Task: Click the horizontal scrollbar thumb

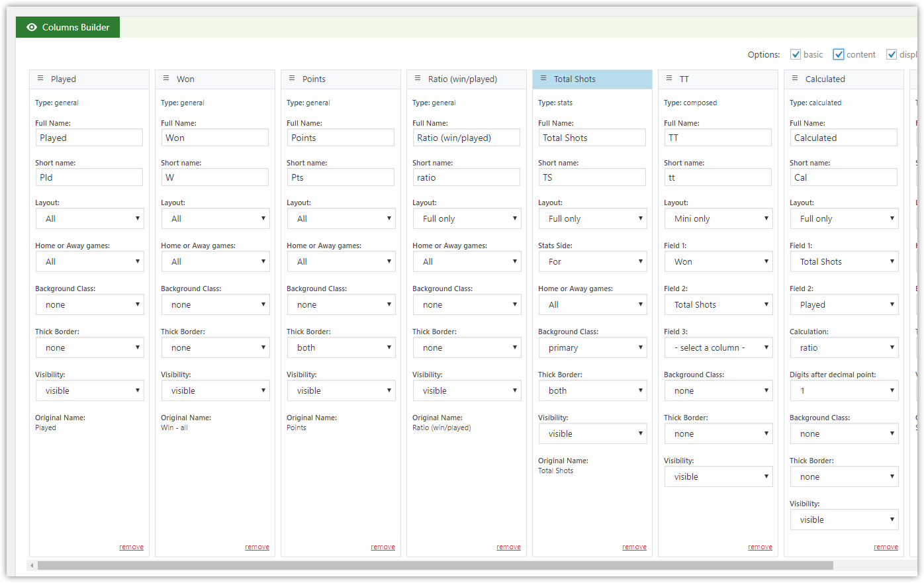Action: point(435,566)
